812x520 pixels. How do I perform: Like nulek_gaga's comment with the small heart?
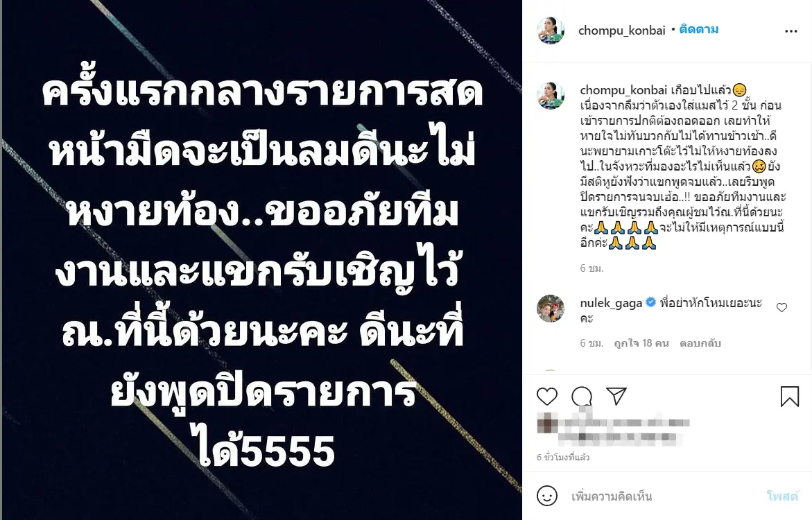(x=782, y=308)
